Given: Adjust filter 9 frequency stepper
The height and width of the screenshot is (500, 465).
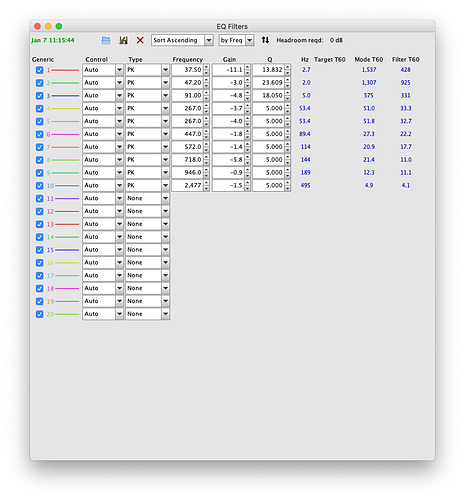Looking at the screenshot, I should point(207,173).
